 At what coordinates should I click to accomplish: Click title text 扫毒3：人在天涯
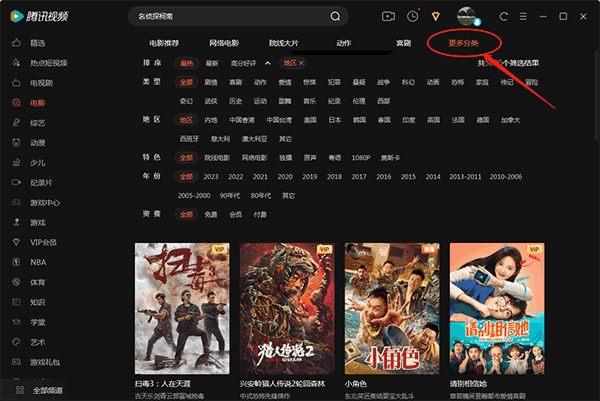163,383
